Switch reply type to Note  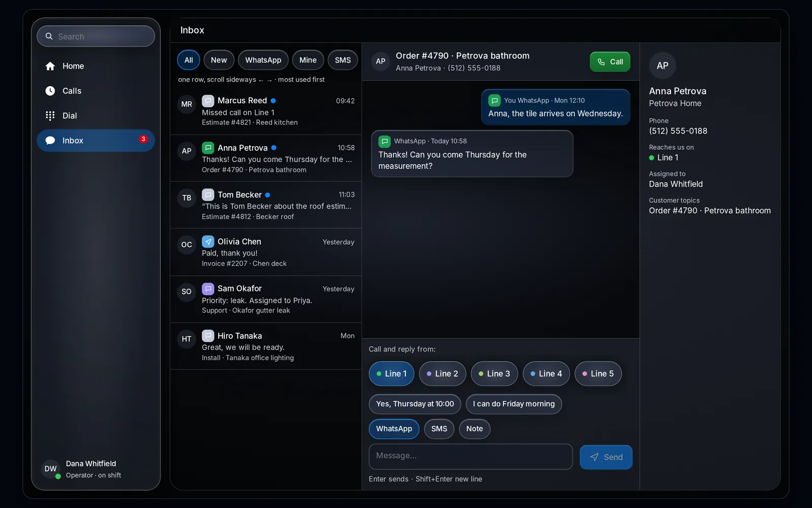pyautogui.click(x=475, y=429)
